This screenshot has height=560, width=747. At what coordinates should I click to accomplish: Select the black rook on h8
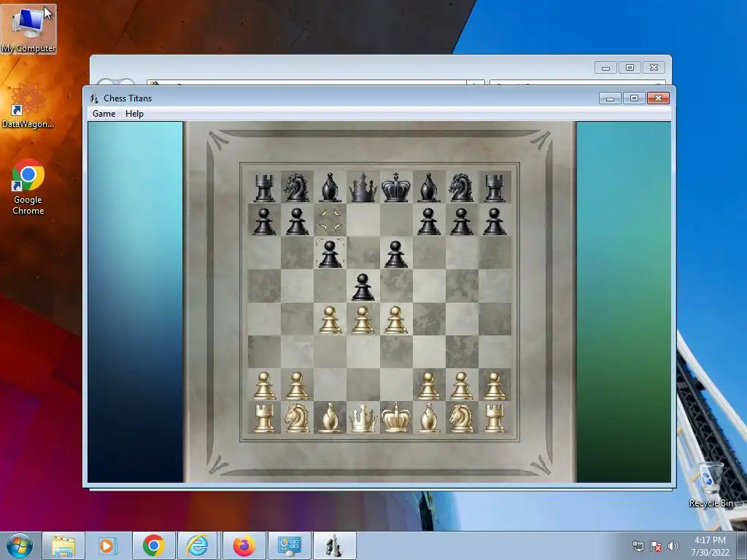click(x=495, y=187)
